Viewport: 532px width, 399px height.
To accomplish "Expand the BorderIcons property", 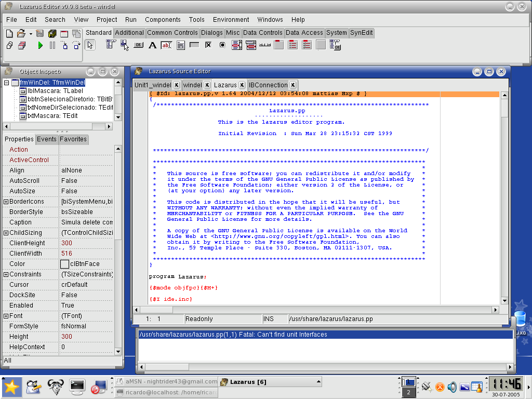I will point(6,202).
